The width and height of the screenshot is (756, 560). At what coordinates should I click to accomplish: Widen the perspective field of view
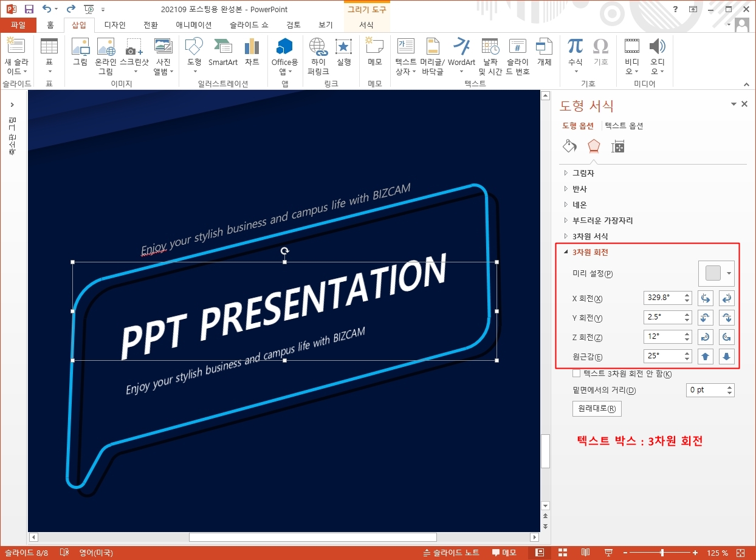727,356
